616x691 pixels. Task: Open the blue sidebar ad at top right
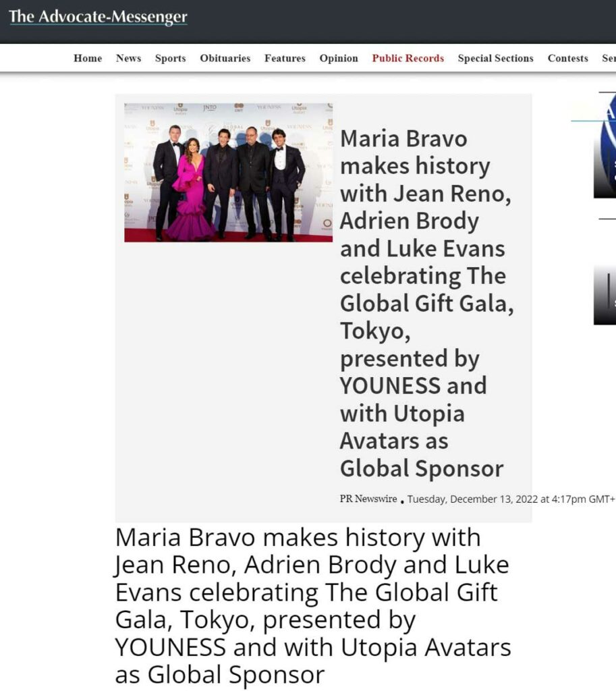[605, 148]
